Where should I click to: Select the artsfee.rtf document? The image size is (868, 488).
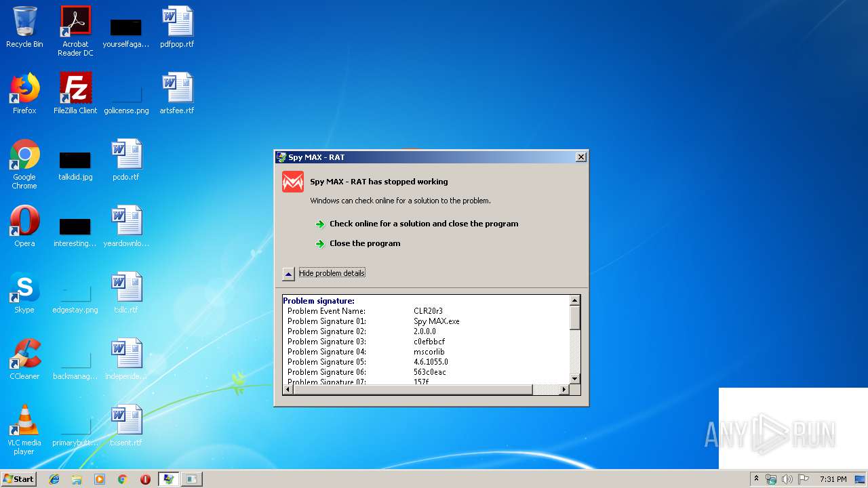pyautogui.click(x=177, y=94)
